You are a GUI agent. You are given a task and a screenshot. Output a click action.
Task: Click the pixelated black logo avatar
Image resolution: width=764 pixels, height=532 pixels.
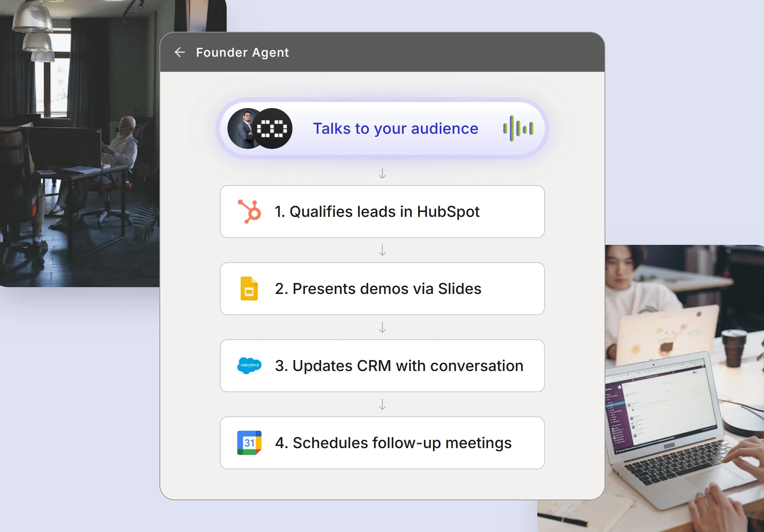[272, 128]
